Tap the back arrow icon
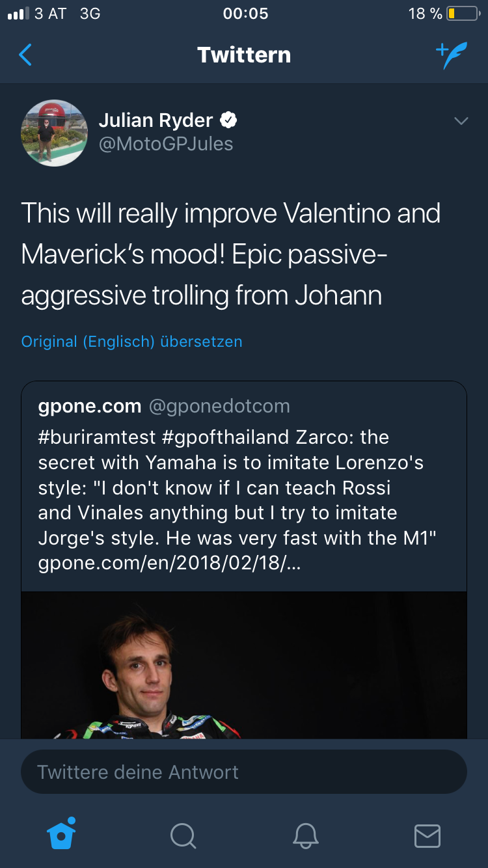The image size is (488, 868). pyautogui.click(x=25, y=55)
